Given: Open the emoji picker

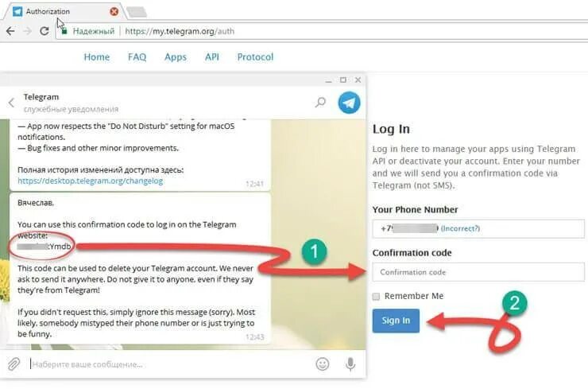Looking at the screenshot, I should pyautogui.click(x=323, y=364).
